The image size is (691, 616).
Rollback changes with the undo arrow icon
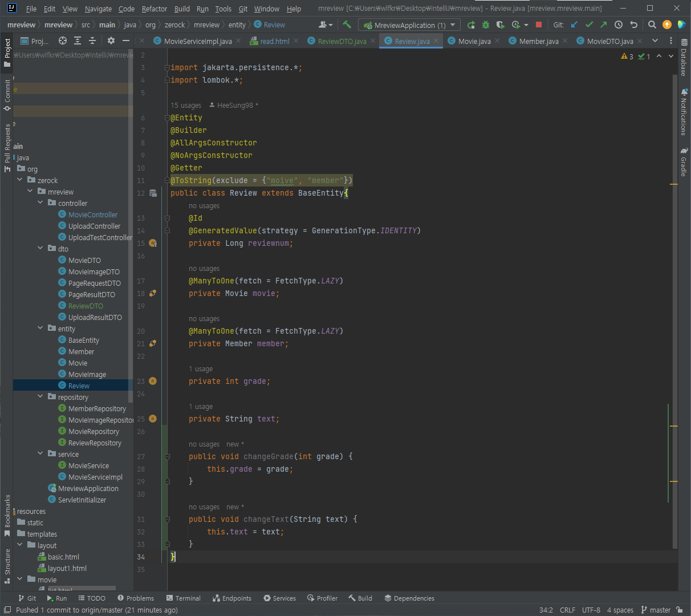[x=633, y=25]
